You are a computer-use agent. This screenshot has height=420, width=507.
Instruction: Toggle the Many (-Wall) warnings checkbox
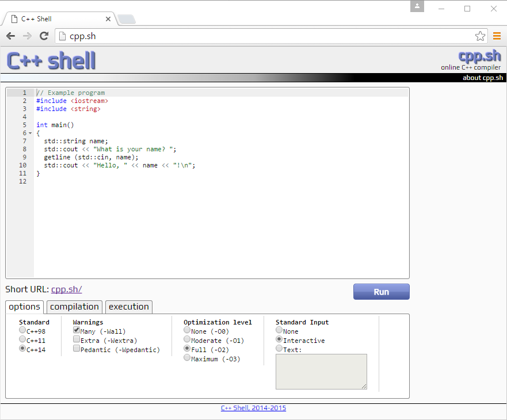click(x=77, y=330)
